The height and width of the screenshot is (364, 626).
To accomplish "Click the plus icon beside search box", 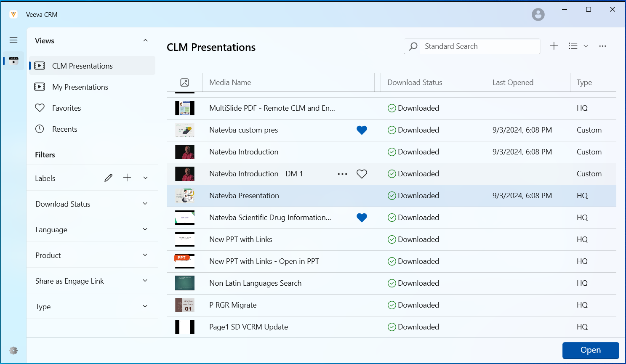I will [554, 46].
